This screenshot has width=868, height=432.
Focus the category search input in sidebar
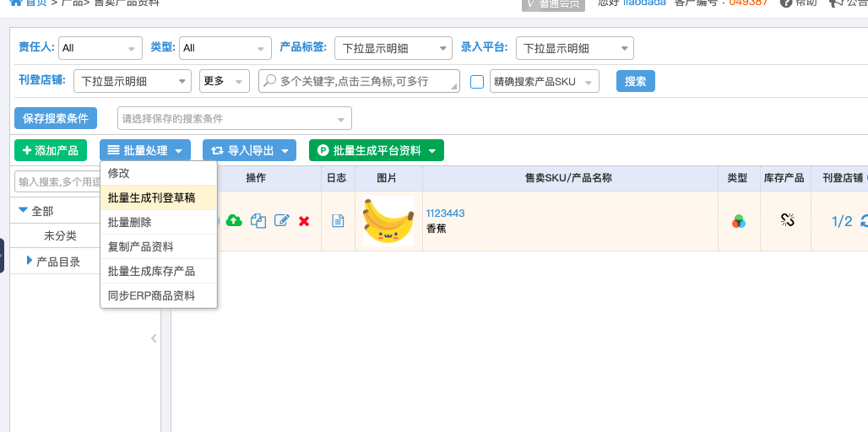pos(57,181)
